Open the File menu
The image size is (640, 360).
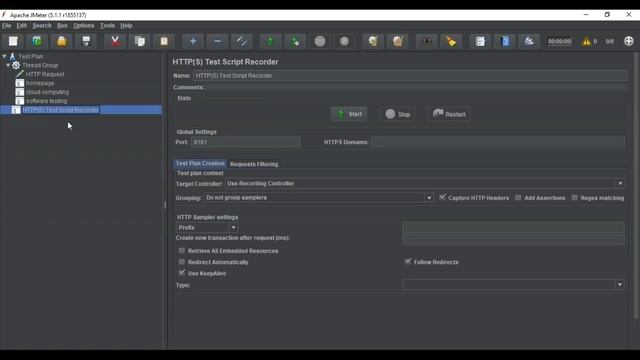pos(7,26)
